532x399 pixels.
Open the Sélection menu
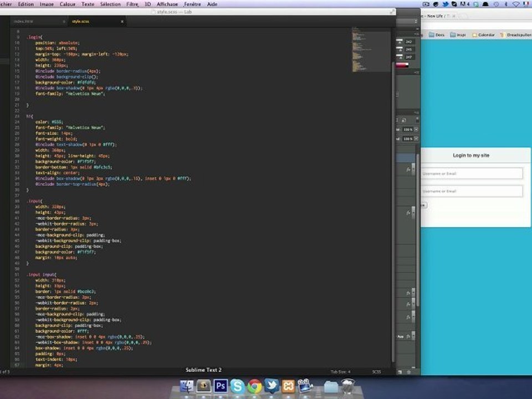[110, 4]
